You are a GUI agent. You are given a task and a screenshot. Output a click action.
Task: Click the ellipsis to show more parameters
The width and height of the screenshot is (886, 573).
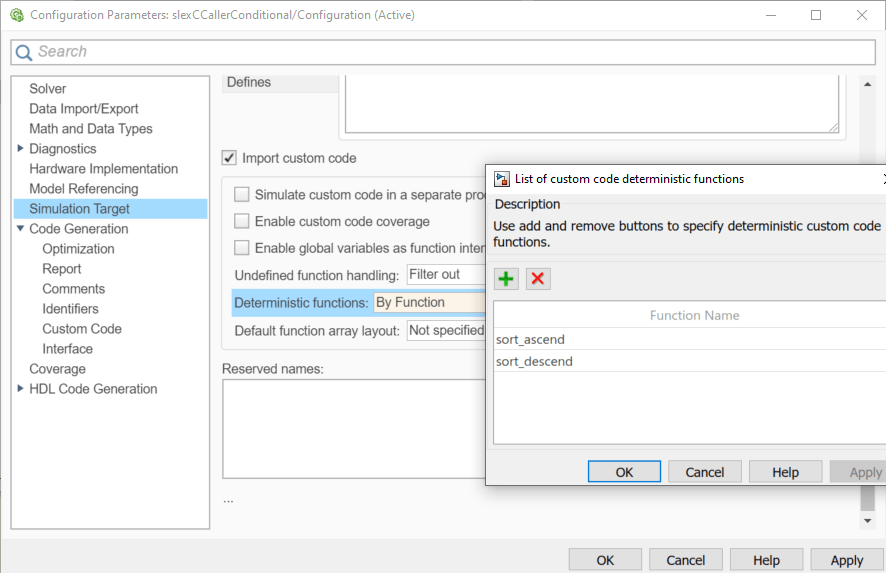click(228, 501)
